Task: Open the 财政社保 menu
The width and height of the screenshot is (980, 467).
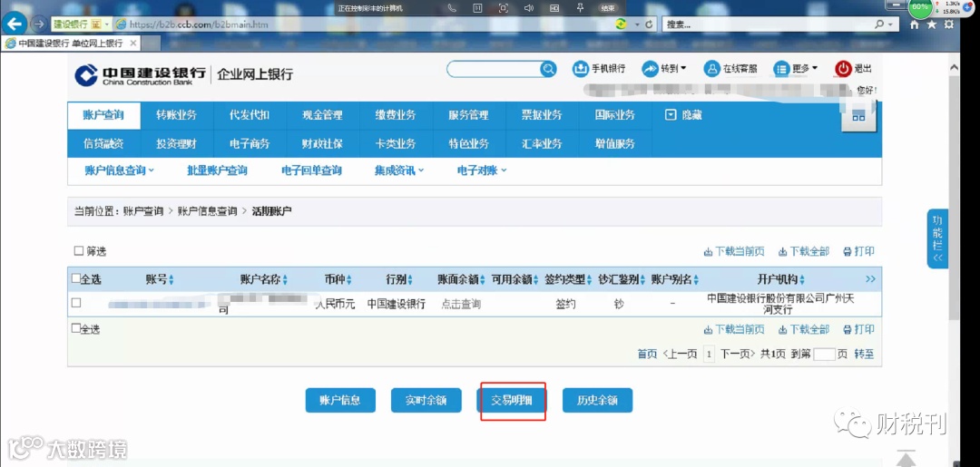Action: pyautogui.click(x=322, y=144)
